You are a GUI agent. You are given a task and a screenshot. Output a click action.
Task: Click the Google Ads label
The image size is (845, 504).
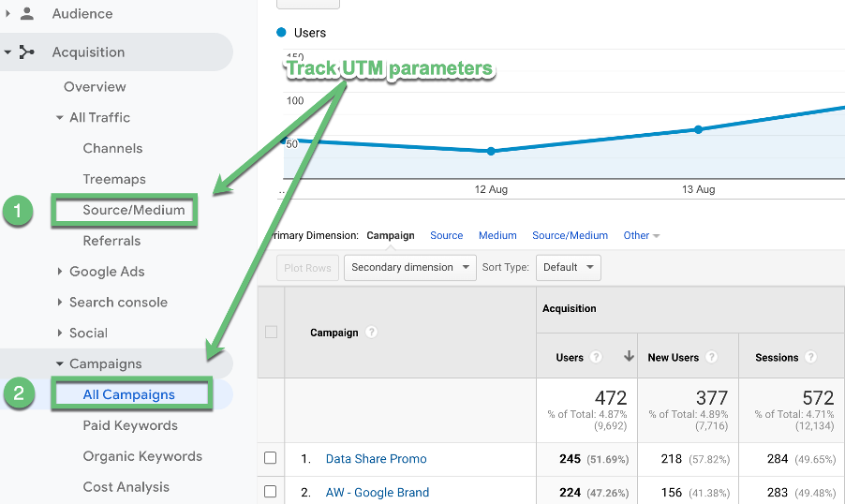pos(107,272)
